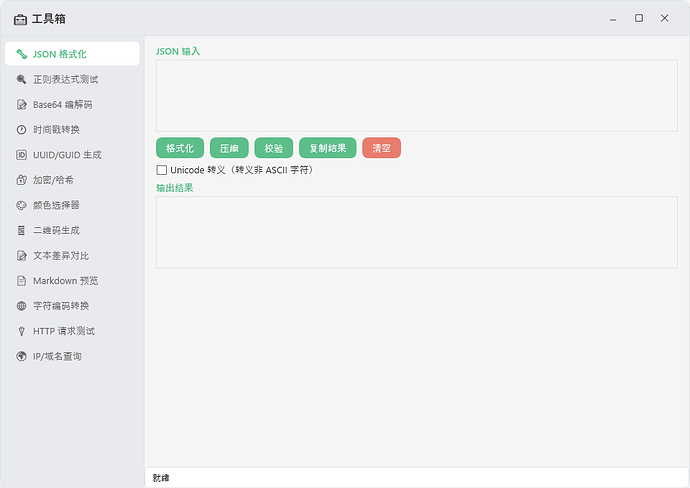The width and height of the screenshot is (690, 488).
Task: Click the IP/域名查询 earth icon
Action: (22, 356)
